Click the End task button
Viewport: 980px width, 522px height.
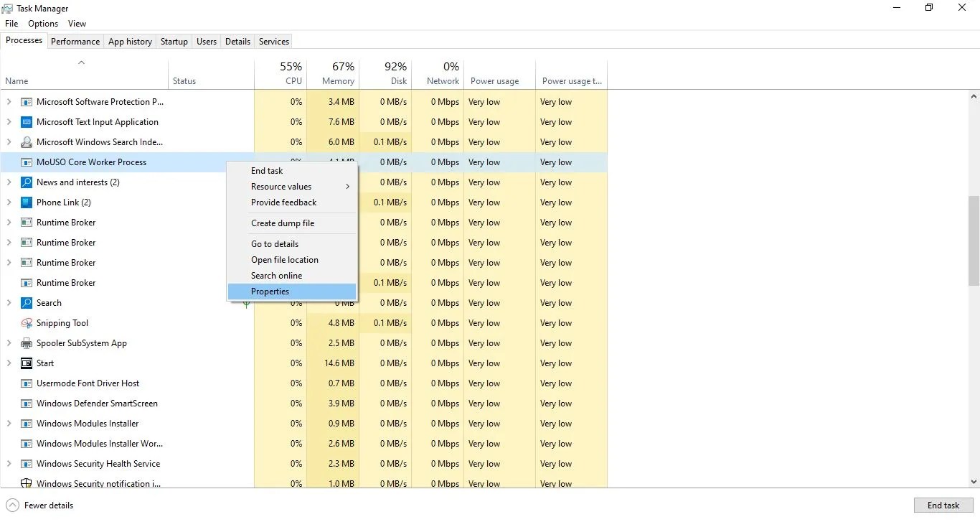tap(943, 505)
